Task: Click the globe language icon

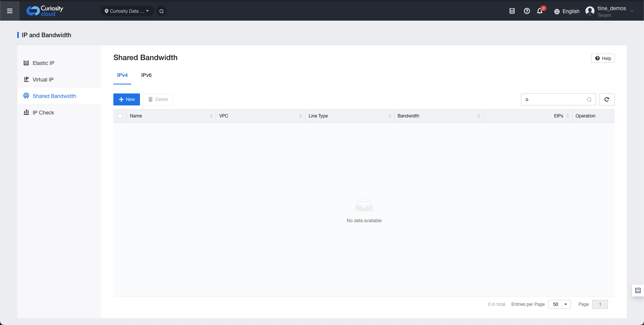Action: [x=557, y=11]
